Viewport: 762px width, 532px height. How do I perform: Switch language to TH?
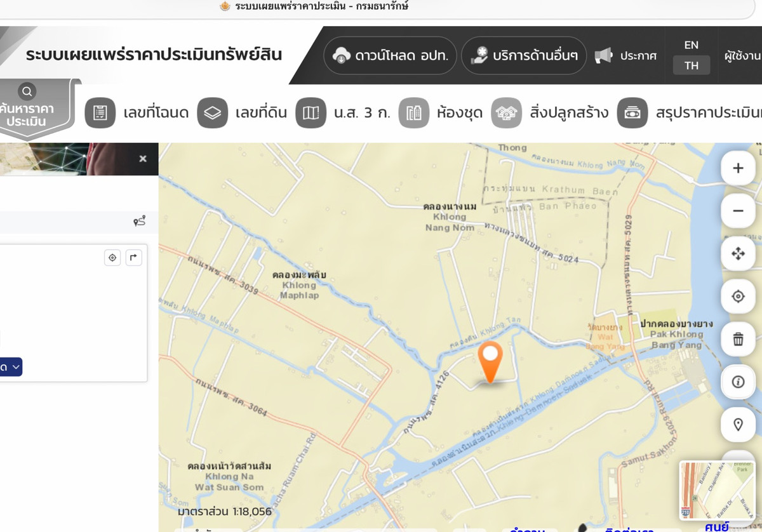pos(692,65)
